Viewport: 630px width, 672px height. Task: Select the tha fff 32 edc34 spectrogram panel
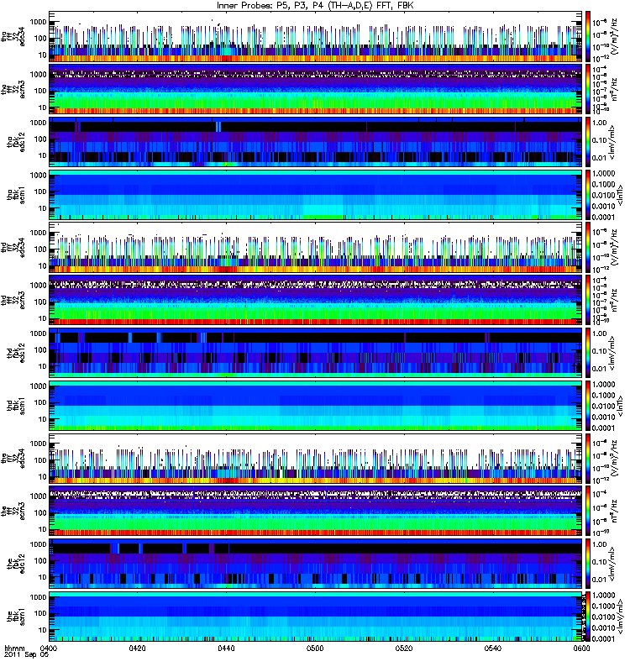click(316, 37)
